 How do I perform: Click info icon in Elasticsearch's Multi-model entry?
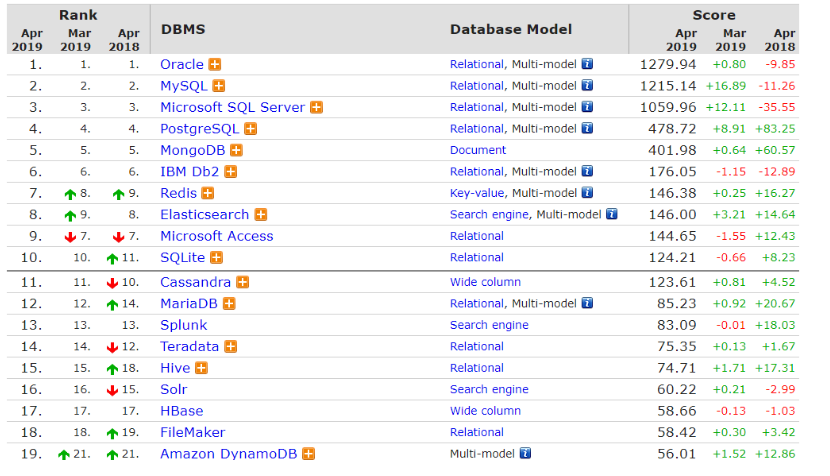612,215
